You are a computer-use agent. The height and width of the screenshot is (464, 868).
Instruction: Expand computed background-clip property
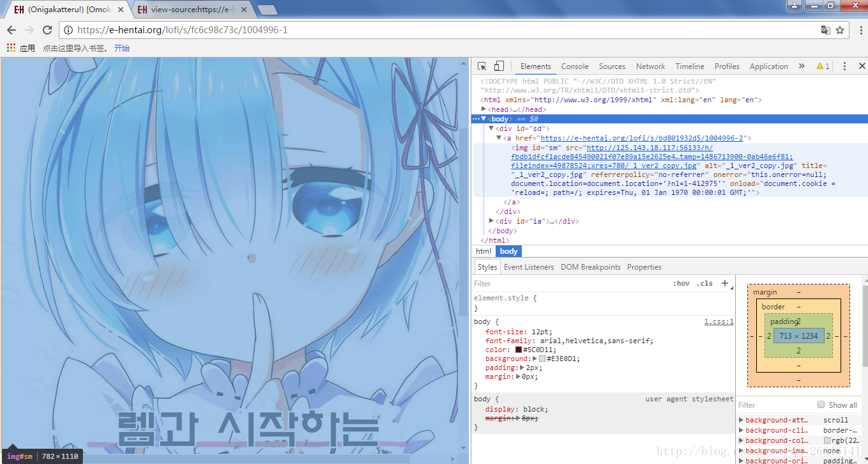pos(741,430)
